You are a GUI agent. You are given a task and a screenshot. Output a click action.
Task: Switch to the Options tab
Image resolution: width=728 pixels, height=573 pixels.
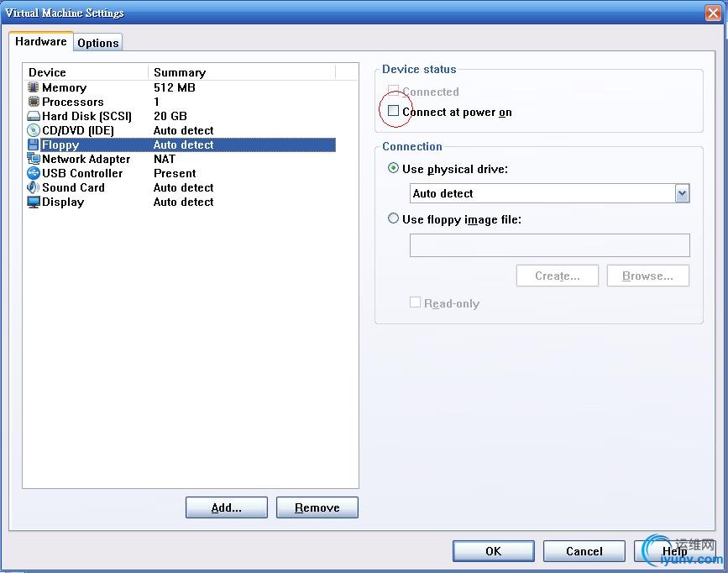tap(98, 43)
